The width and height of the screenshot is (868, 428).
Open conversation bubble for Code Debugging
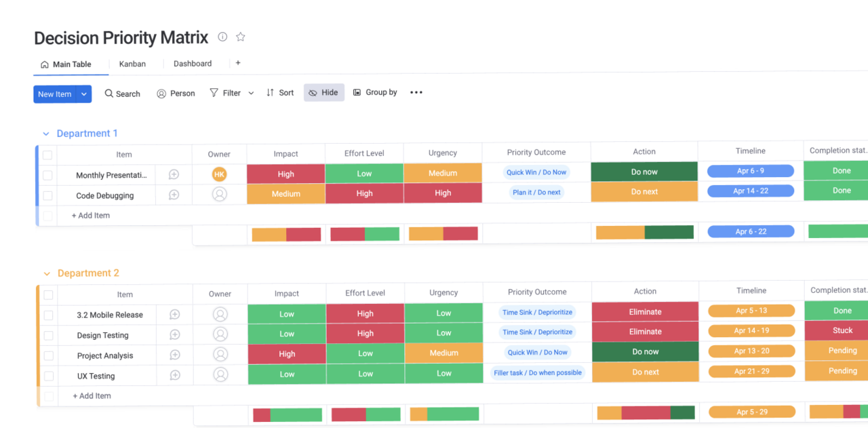coord(174,195)
